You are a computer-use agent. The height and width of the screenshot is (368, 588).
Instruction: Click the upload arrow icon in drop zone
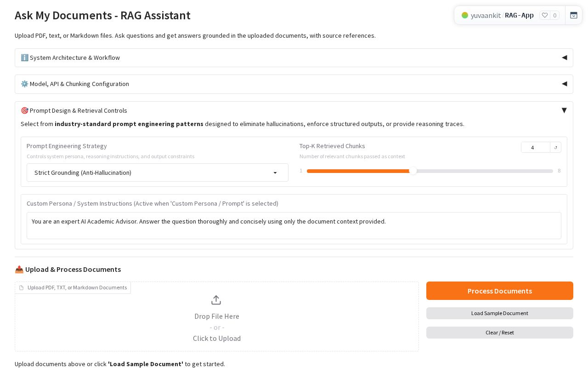coord(216,300)
